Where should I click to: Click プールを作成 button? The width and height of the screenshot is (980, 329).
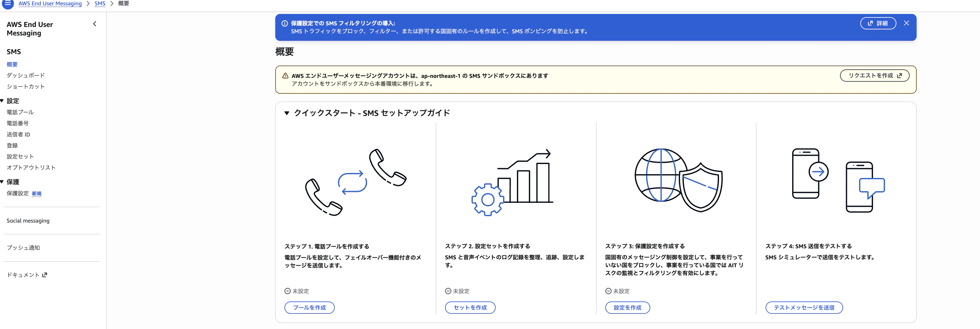tap(309, 307)
